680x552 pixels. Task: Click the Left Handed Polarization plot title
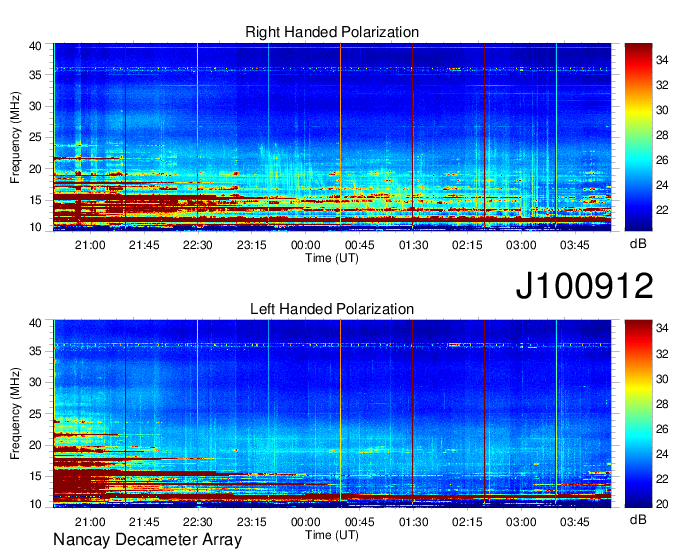coord(332,309)
